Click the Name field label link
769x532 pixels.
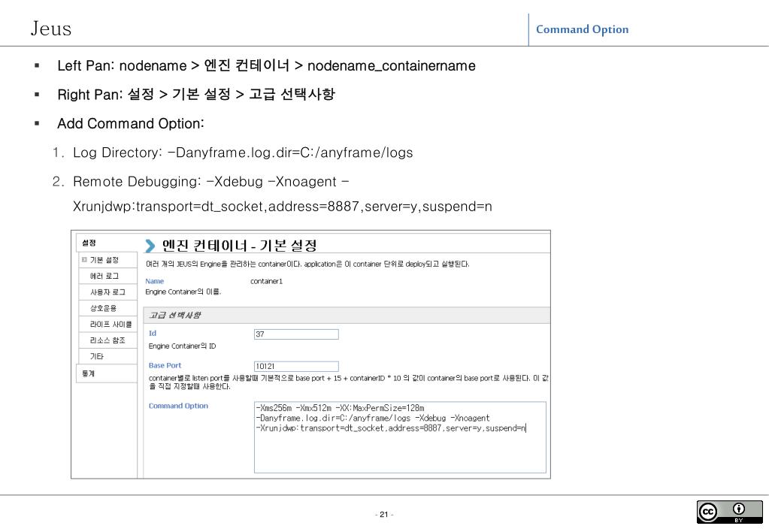(155, 282)
